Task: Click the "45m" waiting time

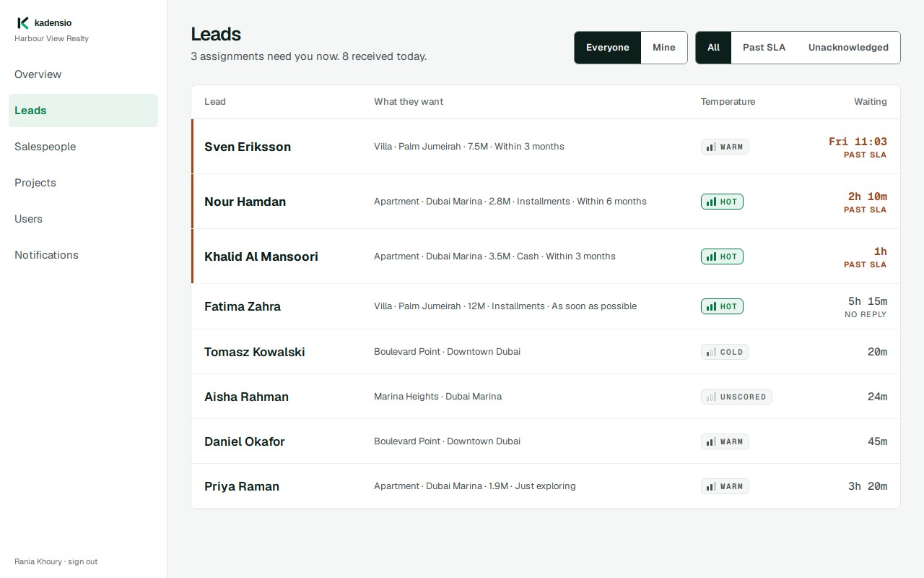Action: (x=877, y=441)
